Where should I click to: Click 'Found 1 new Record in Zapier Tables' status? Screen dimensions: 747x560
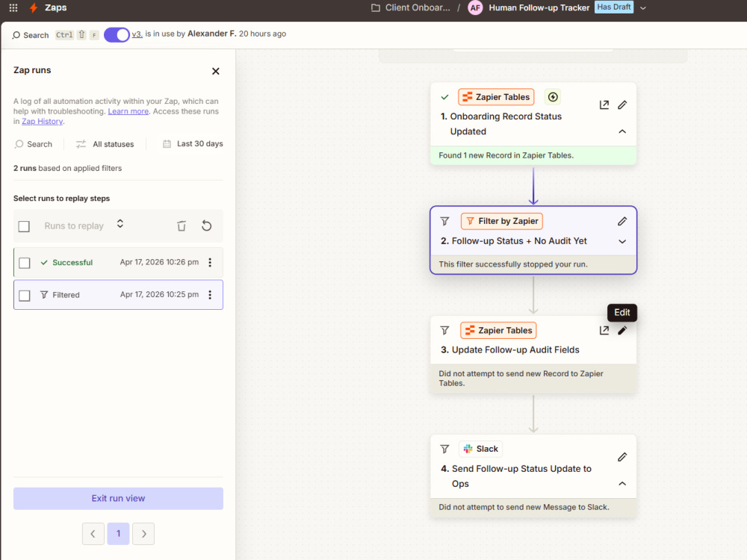[506, 155]
